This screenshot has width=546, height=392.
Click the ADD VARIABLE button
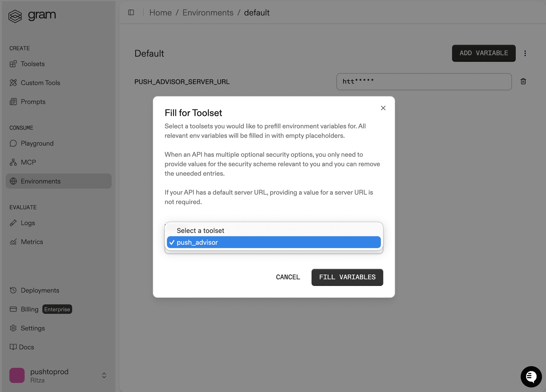pos(483,53)
